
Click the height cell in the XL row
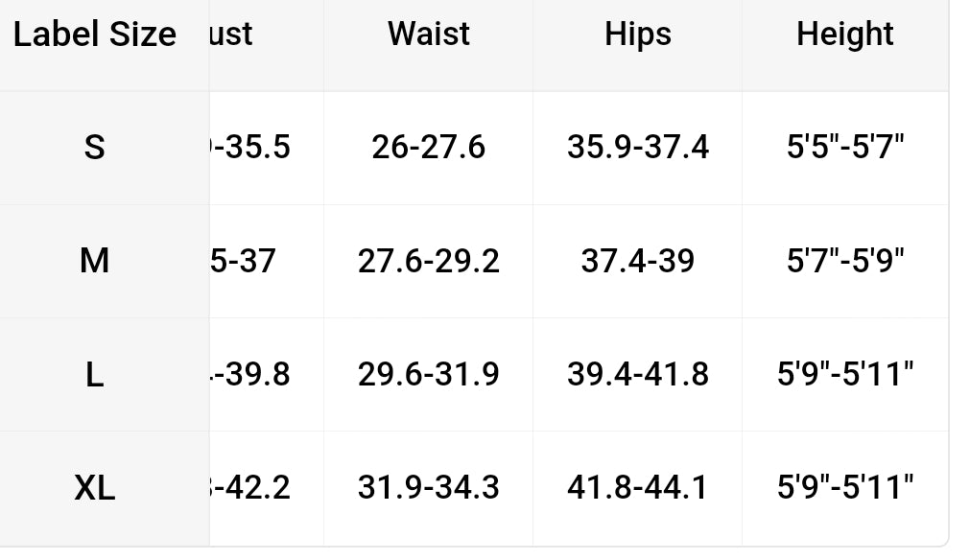click(844, 487)
